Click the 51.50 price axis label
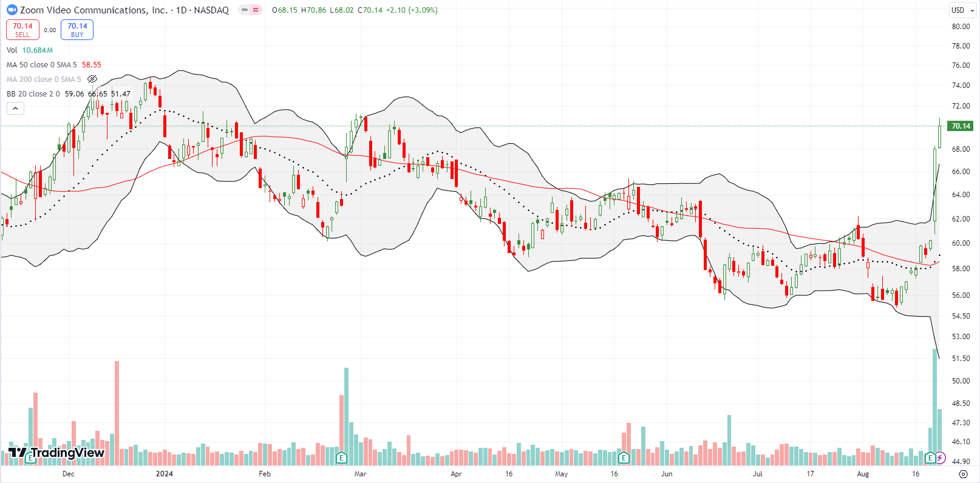The width and height of the screenshot is (980, 483). click(961, 359)
